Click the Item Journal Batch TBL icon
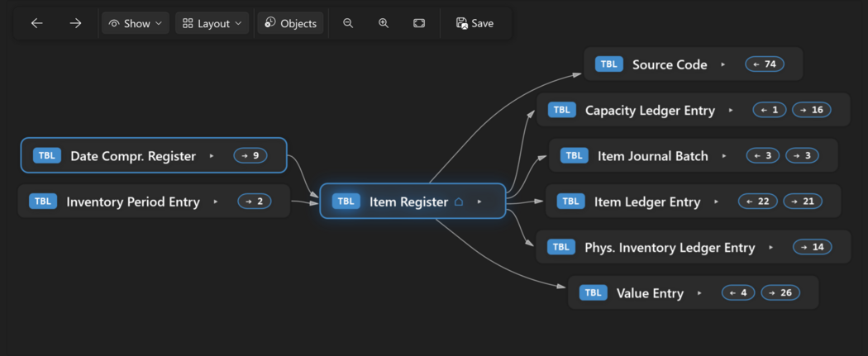Screen dimensions: 868x356 574,156
